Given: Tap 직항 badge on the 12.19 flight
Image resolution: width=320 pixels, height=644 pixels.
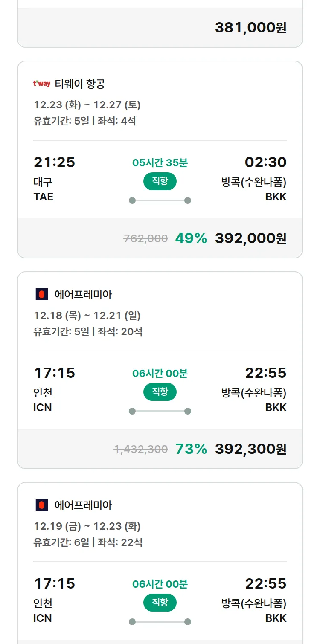Looking at the screenshot, I should (x=160, y=603).
